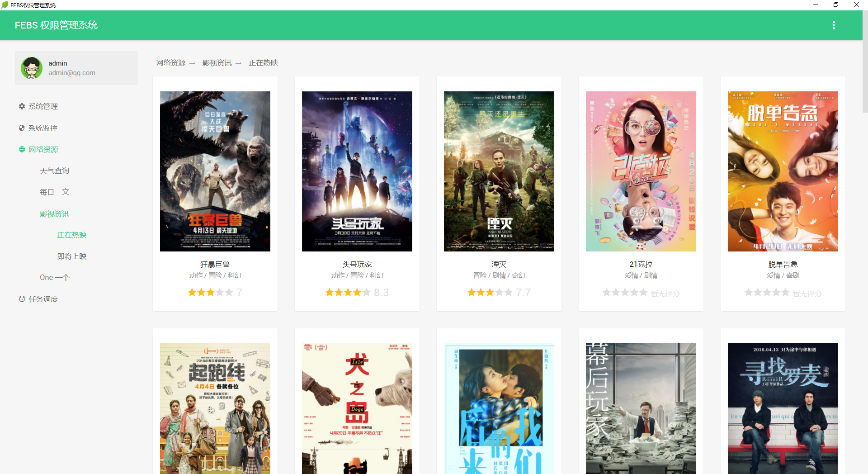Open the 狂暴巨兽 movie poster
This screenshot has height=474, width=868.
point(215,171)
